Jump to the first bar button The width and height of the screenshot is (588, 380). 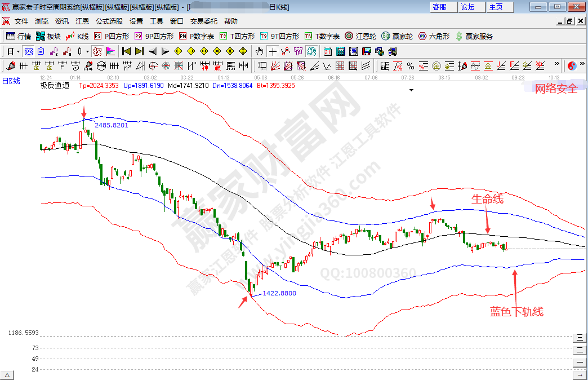[127, 51]
